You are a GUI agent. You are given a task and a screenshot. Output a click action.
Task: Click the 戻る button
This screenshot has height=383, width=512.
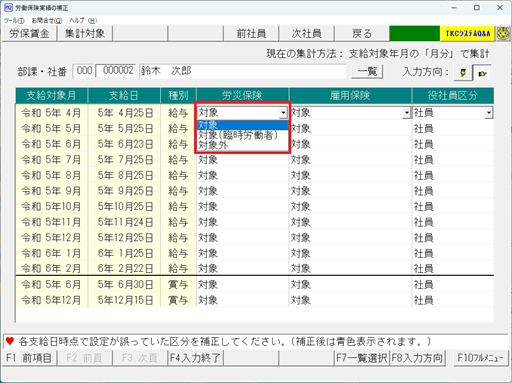point(362,34)
